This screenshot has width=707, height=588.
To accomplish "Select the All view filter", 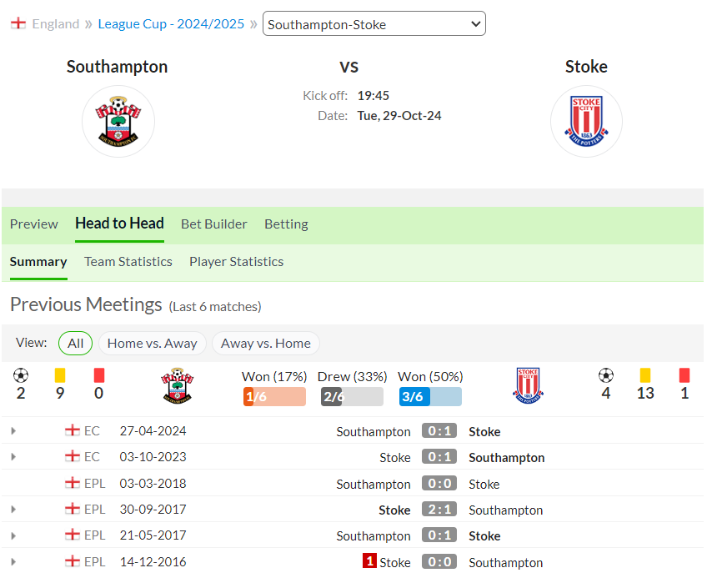I will click(x=75, y=343).
